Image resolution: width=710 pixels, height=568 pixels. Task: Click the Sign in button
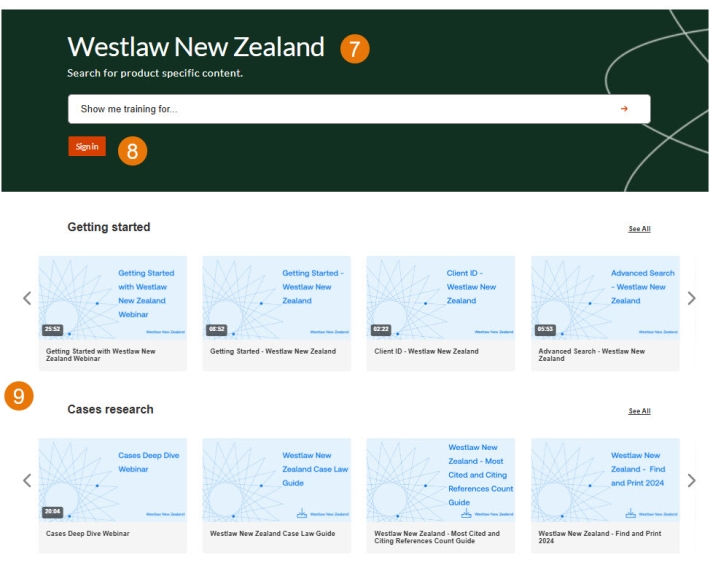[x=87, y=146]
